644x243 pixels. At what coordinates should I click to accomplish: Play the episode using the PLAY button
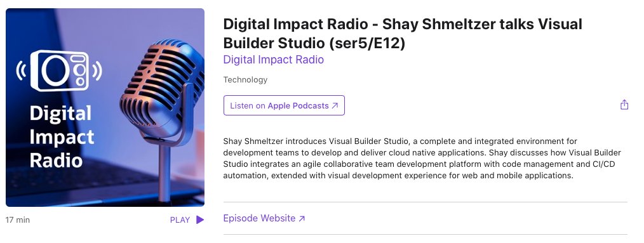pyautogui.click(x=187, y=220)
